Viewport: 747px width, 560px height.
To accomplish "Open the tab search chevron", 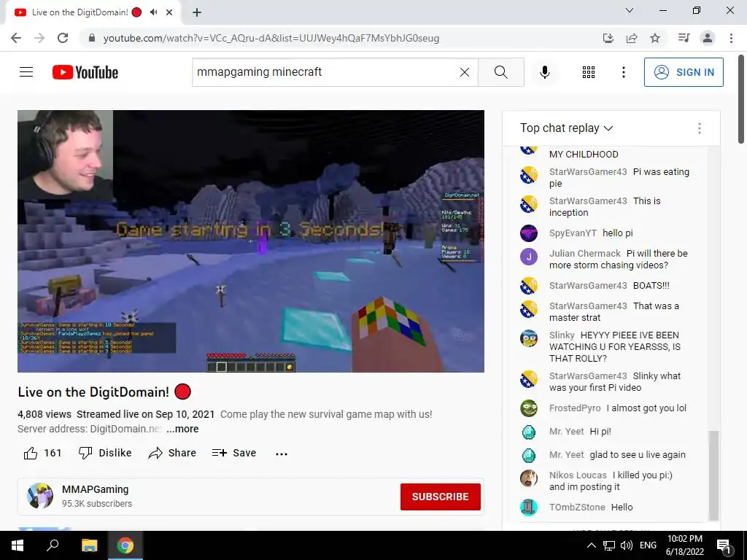I will 630,10.
